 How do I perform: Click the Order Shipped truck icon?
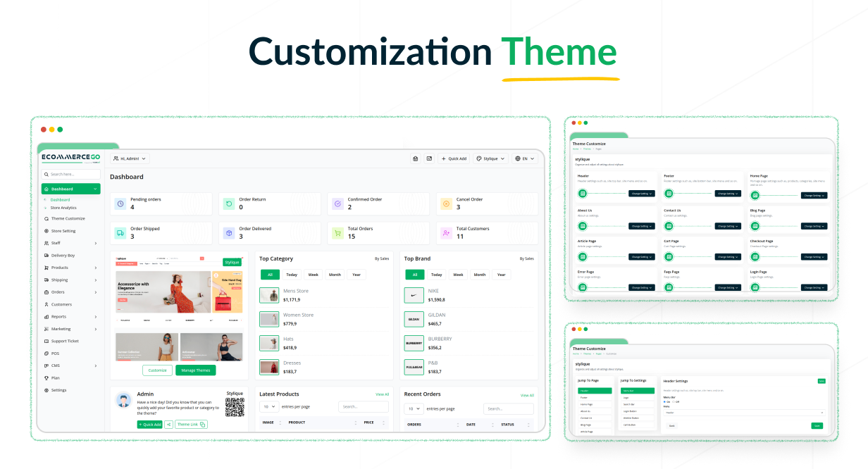click(120, 233)
